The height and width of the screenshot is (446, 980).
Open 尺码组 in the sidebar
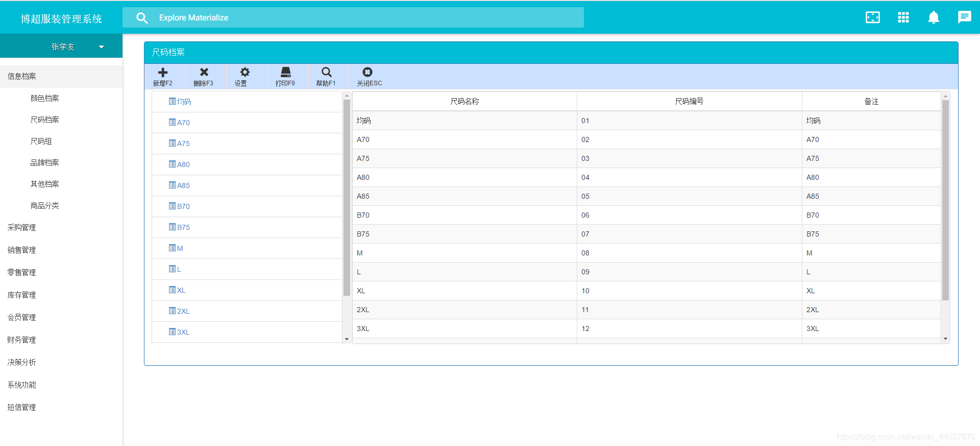tap(41, 141)
